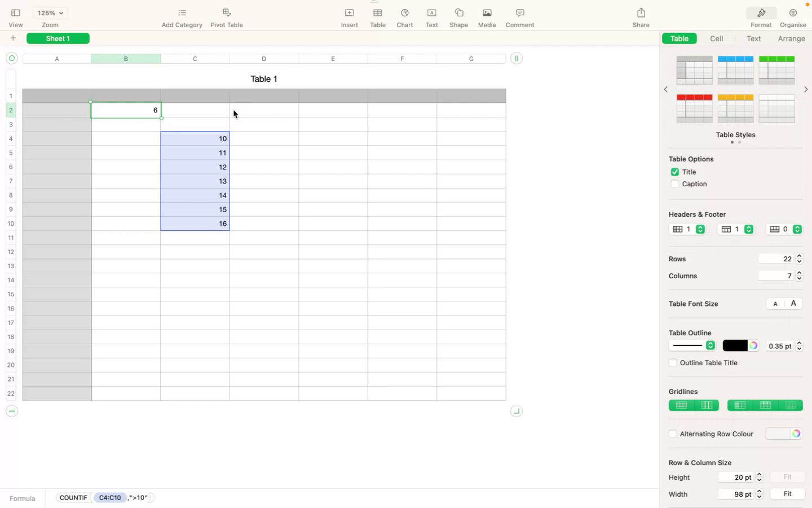Click the C4:C10 range token

(110, 498)
